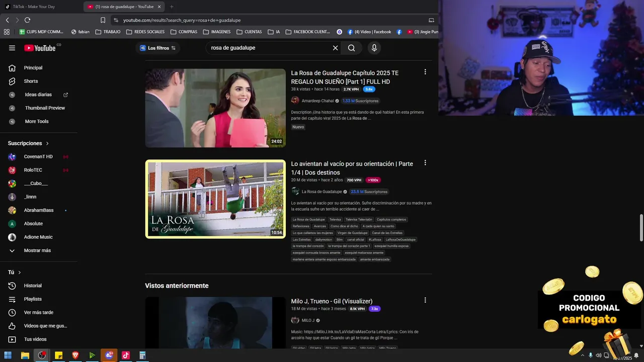Open thumbnail of TE REGALO UN SUEÑO video
The image size is (644, 362).
(215, 108)
